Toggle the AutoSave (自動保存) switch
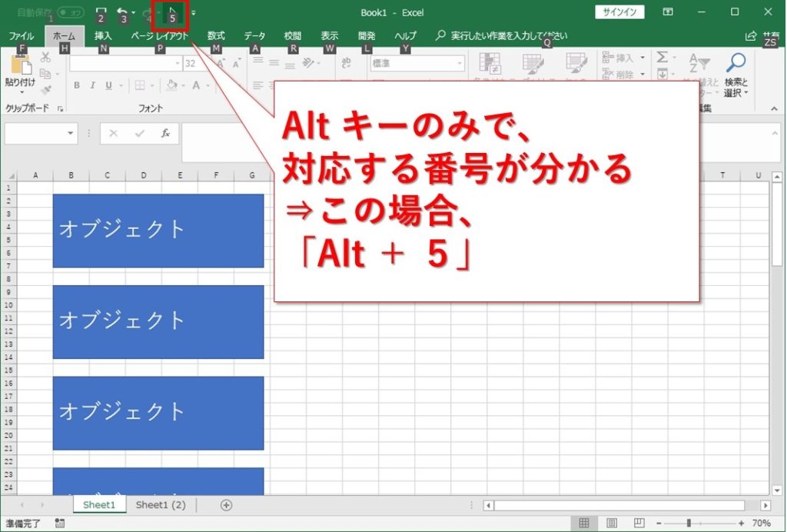Screen dimensions: 787x532 tap(71, 12)
